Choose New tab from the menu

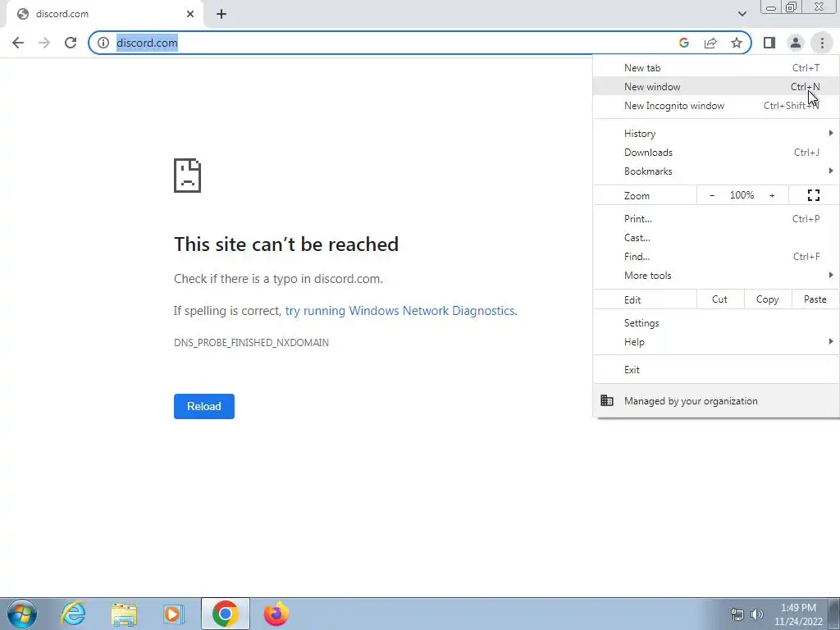716,68
